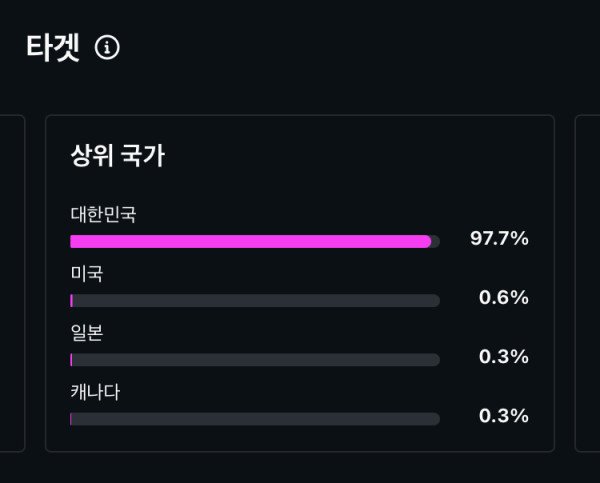Image resolution: width=600 pixels, height=483 pixels.
Task: Click the 0.3% value for 캐나다
Action: [x=504, y=416]
